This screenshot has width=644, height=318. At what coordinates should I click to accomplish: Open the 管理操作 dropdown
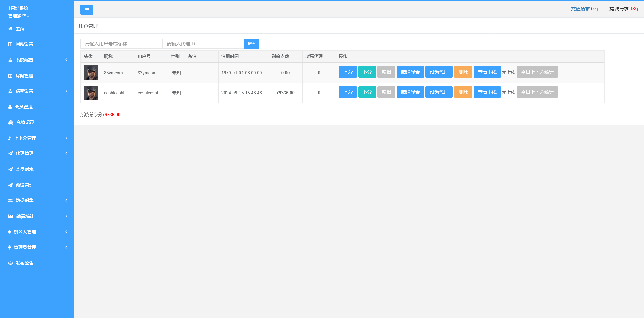[19, 16]
